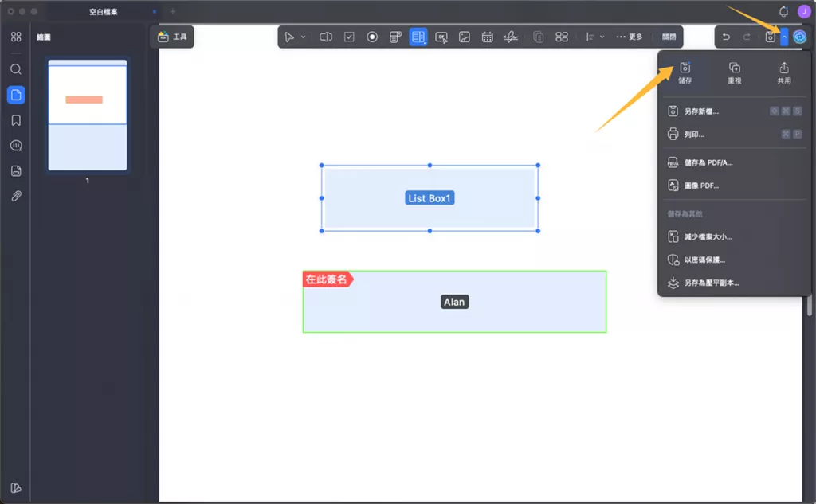The width and height of the screenshot is (816, 504).
Task: Collapse the save options chevron
Action: 784,37
